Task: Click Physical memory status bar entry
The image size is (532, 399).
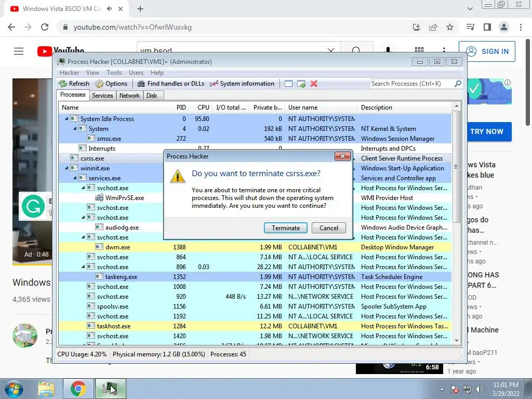Action: pyautogui.click(x=159, y=354)
